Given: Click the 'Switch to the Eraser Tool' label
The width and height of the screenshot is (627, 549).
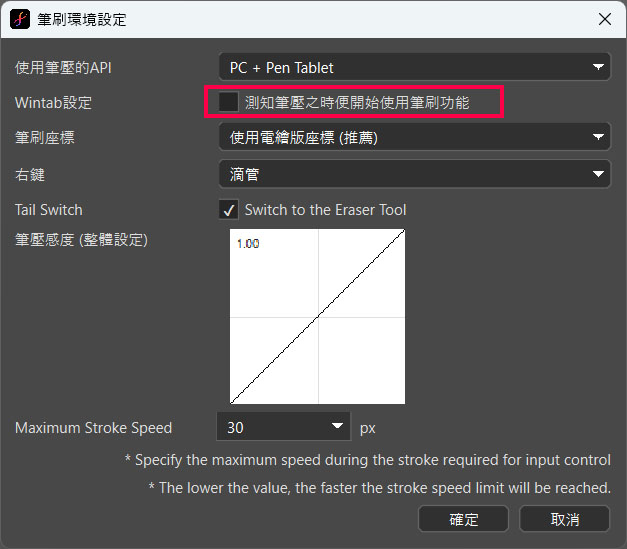Looking at the screenshot, I should tap(325, 210).
